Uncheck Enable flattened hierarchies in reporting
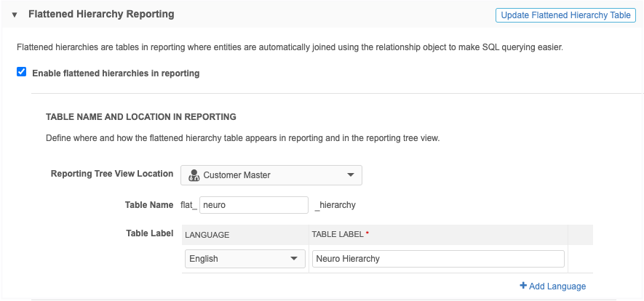This screenshot has width=644, height=301. [22, 72]
